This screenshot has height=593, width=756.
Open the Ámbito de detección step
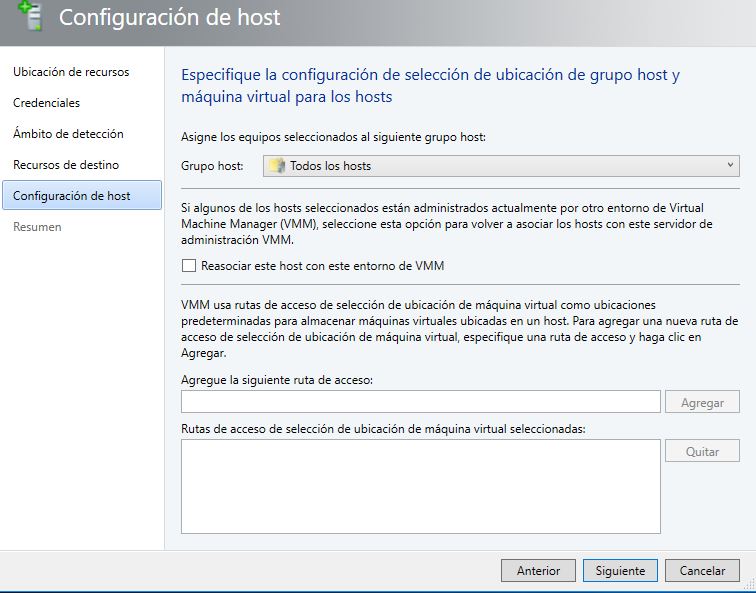click(68, 134)
